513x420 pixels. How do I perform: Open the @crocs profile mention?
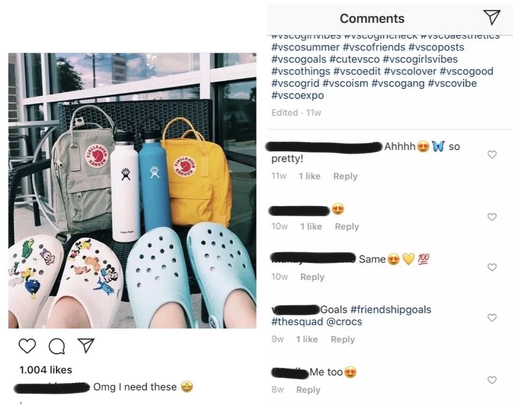344,322
